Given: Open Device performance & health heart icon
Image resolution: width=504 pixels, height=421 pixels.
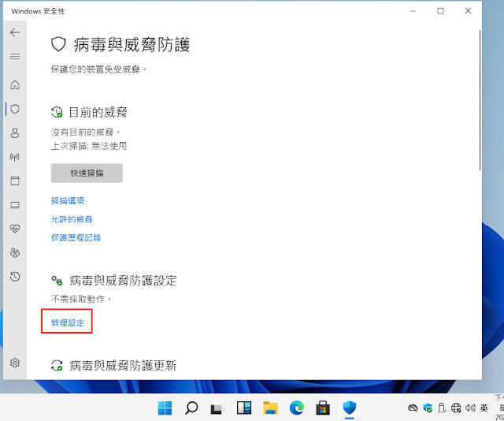Looking at the screenshot, I should click(x=15, y=229).
